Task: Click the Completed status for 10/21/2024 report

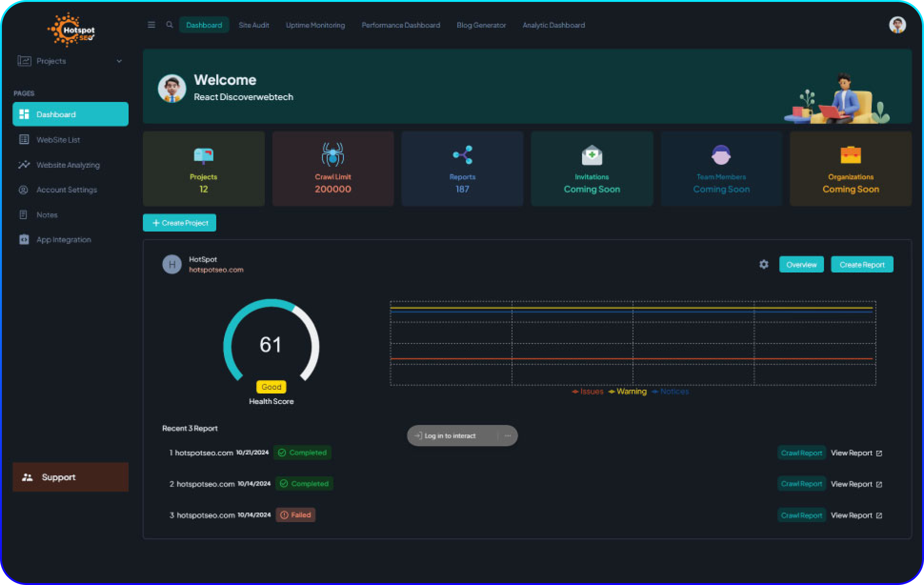Action: click(x=302, y=453)
